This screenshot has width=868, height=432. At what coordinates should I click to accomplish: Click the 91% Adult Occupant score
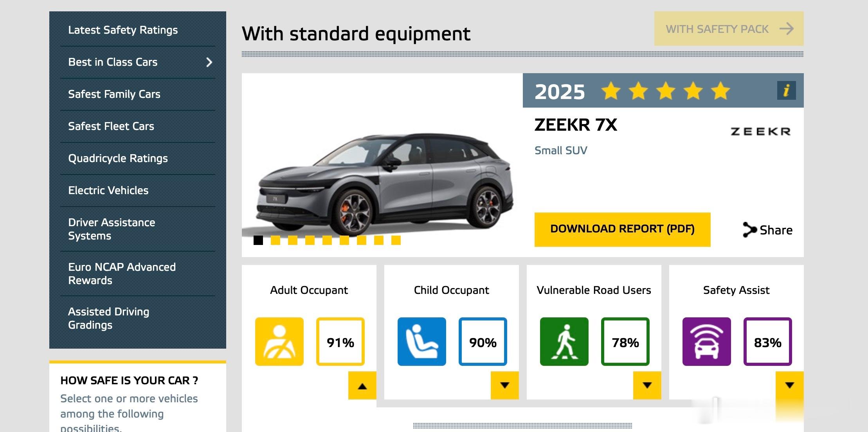point(340,342)
